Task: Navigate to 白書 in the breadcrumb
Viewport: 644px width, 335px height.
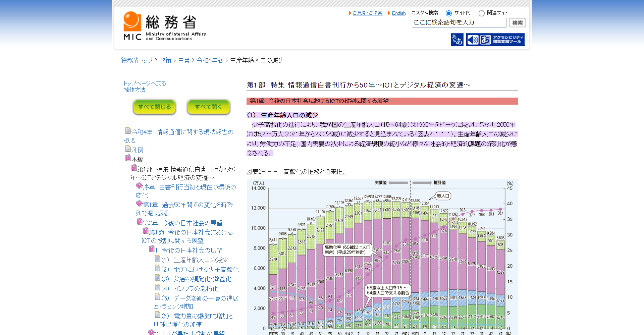Action: pyautogui.click(x=184, y=60)
